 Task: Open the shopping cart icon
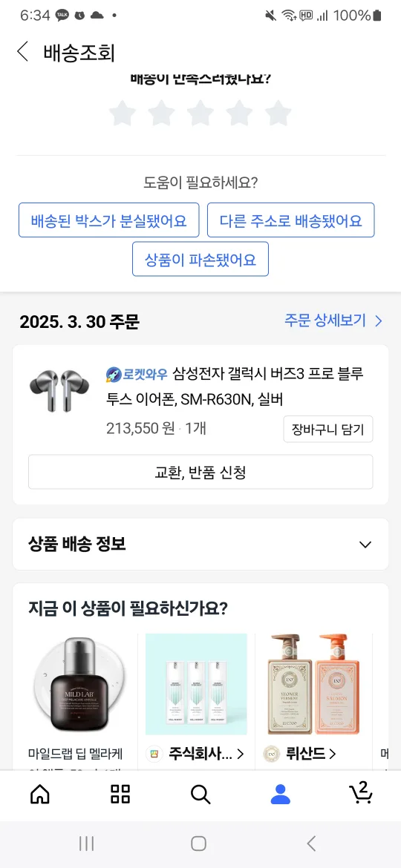pyautogui.click(x=361, y=792)
